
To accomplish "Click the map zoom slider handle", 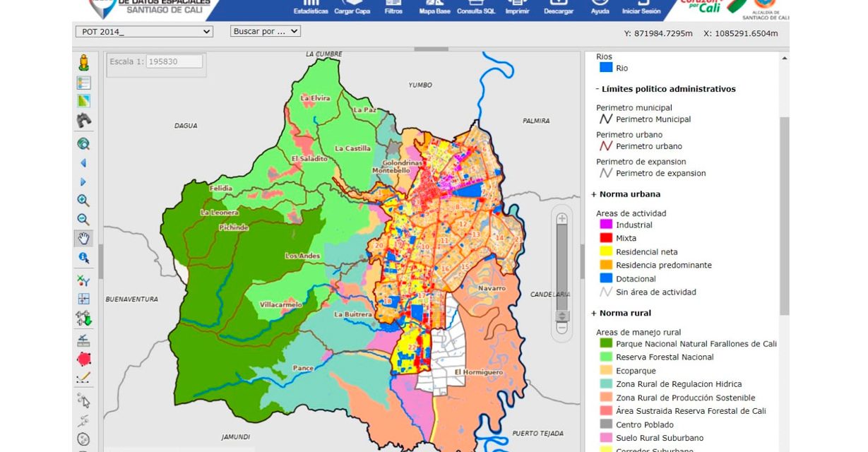I will tap(562, 316).
